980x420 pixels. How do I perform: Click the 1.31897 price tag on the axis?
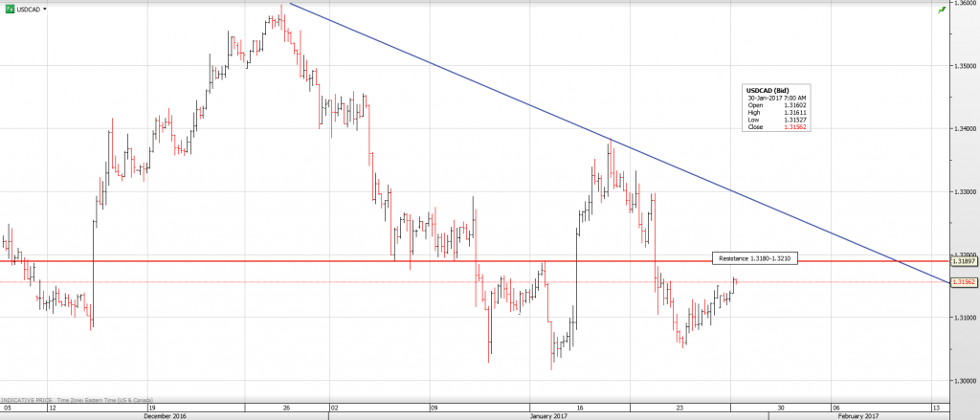coord(964,260)
